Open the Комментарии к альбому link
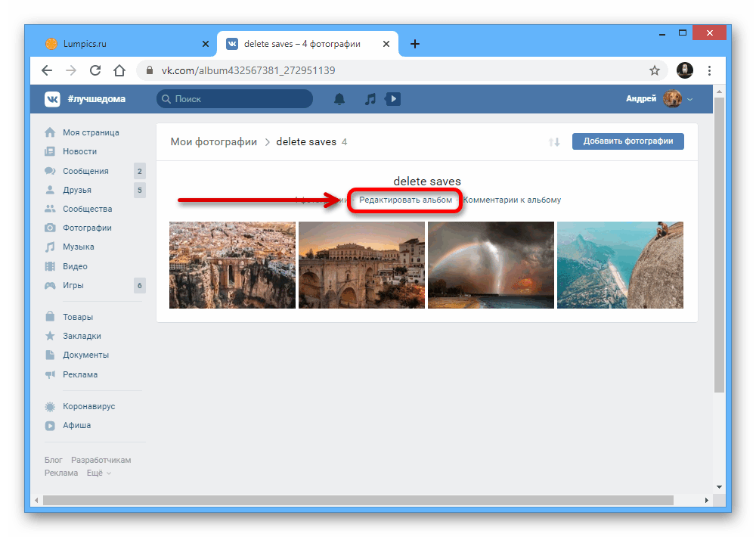Screen dimensions: 756x537 point(512,200)
